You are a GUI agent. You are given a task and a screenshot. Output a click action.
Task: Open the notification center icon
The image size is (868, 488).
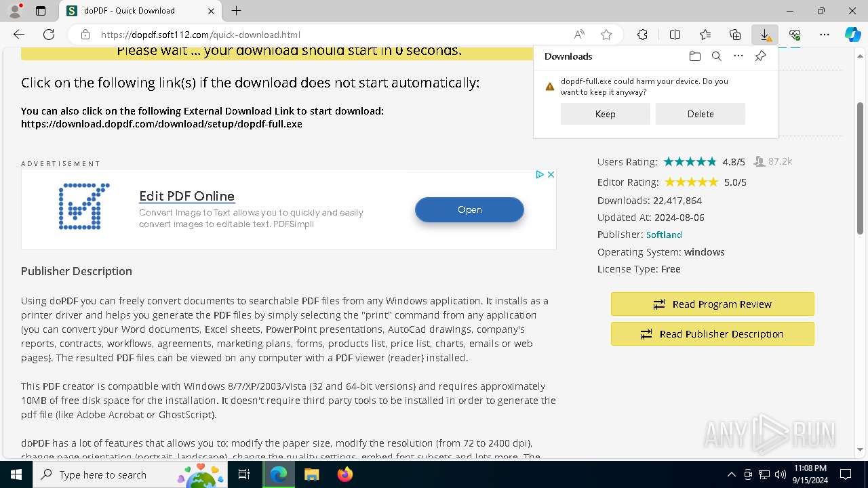click(x=846, y=474)
